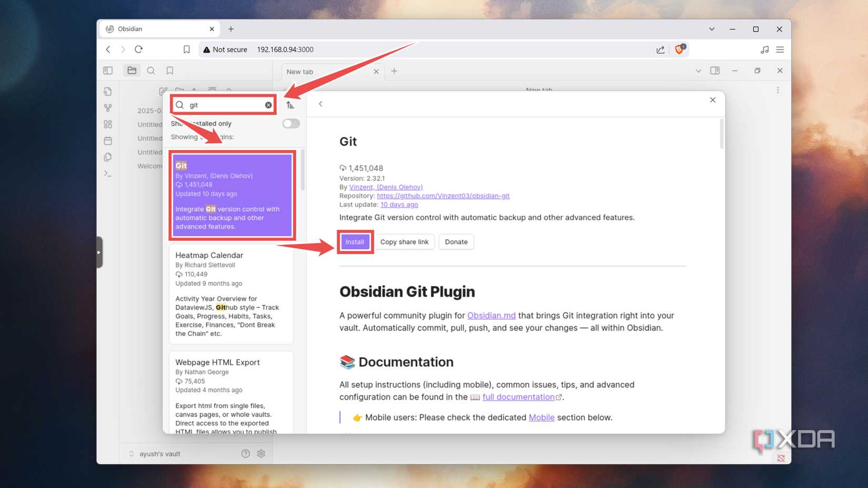The width and height of the screenshot is (868, 488).
Task: Open the file explorer folder icon
Action: coord(132,70)
